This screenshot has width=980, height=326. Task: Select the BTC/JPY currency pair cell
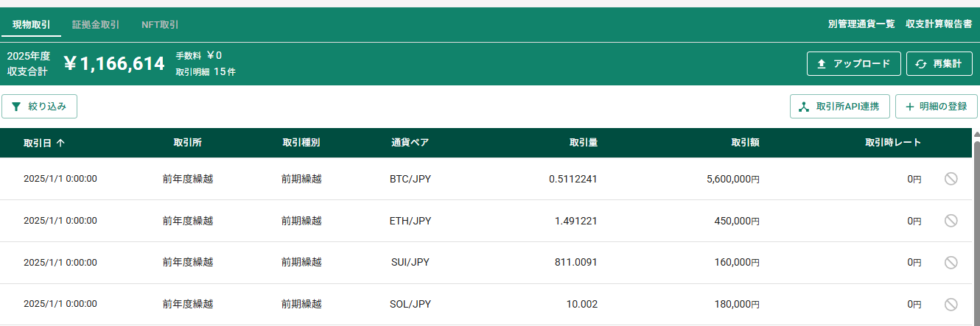[410, 178]
